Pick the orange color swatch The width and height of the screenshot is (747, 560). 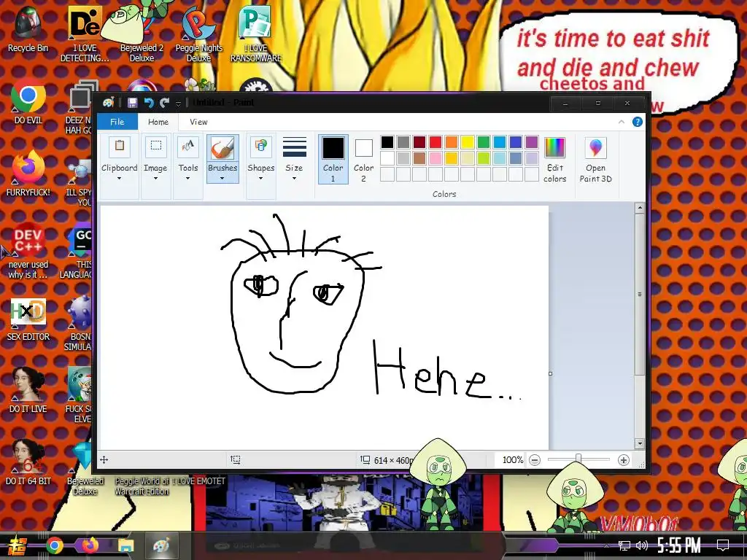pos(452,142)
